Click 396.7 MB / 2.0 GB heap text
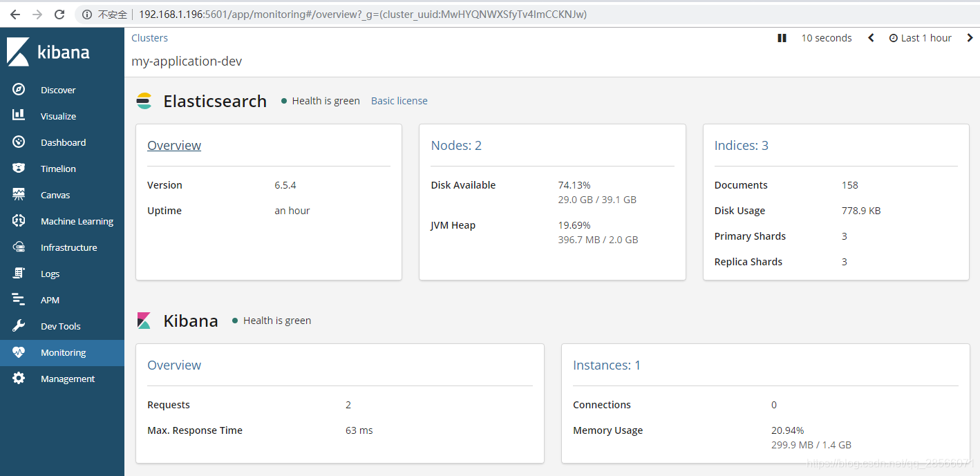 pos(598,240)
